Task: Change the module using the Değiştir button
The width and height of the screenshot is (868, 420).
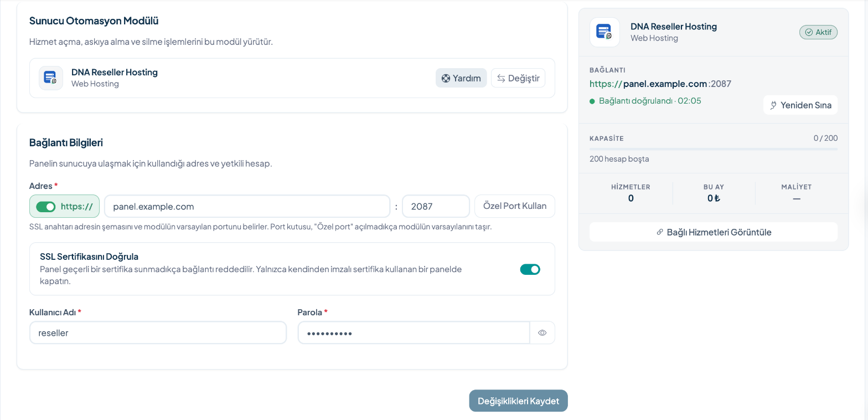Action: (518, 78)
